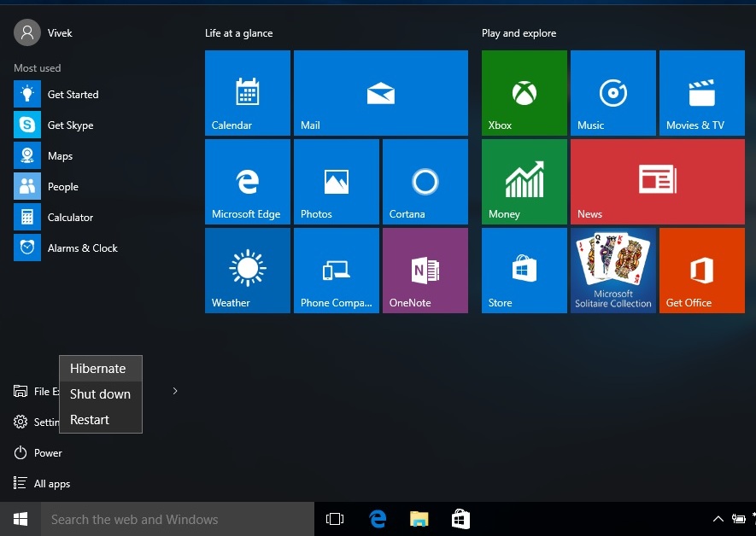Click the Alarms & Clock label text
Screen dimensions: 756x536
click(x=83, y=248)
